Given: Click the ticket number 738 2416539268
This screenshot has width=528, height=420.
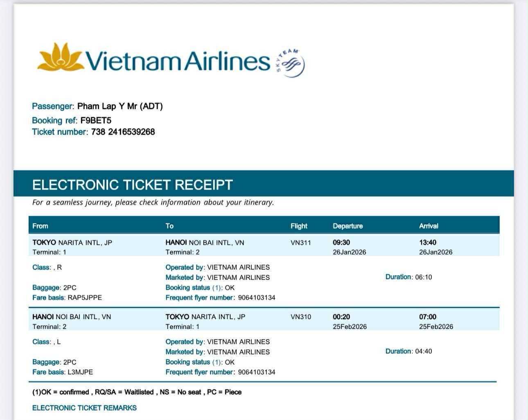Looking at the screenshot, I should point(123,132).
